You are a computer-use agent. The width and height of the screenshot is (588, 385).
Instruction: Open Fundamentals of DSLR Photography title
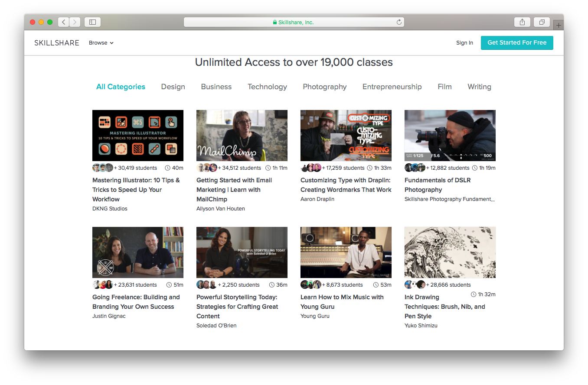coord(438,185)
